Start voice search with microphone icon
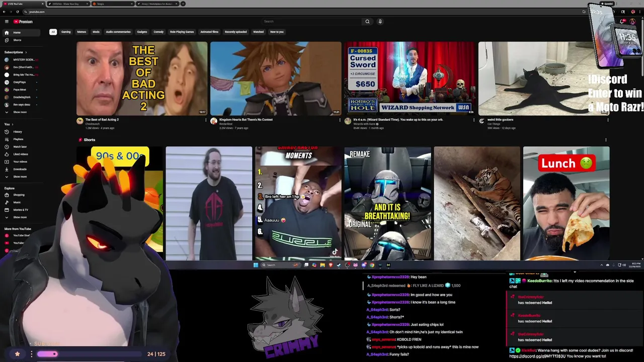The height and width of the screenshot is (362, 644). pos(380,22)
